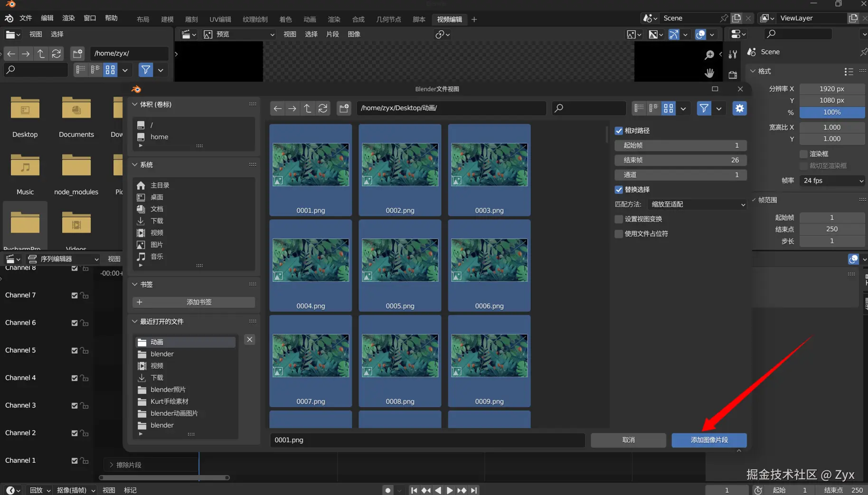The width and height of the screenshot is (868, 495).
Task: Open the 24 fps frame rate dropdown
Action: pos(832,180)
